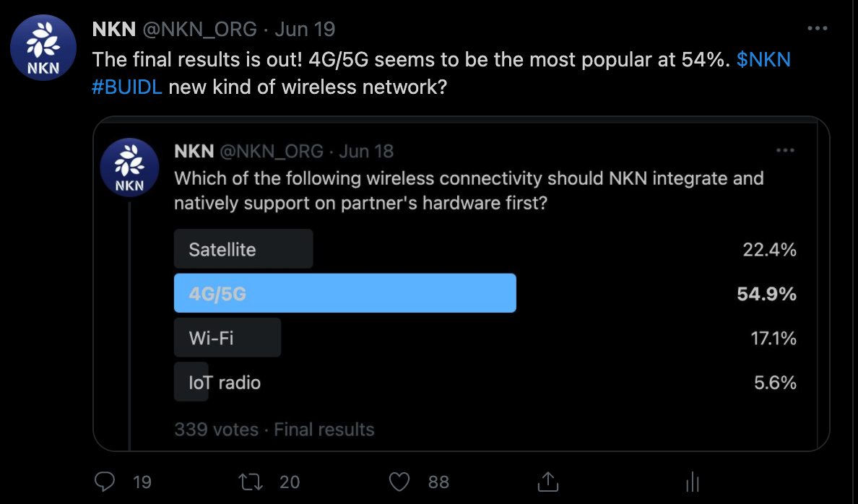Open the Jun 18 quoted tweet timestamp
This screenshot has height=504, width=858.
tap(366, 151)
